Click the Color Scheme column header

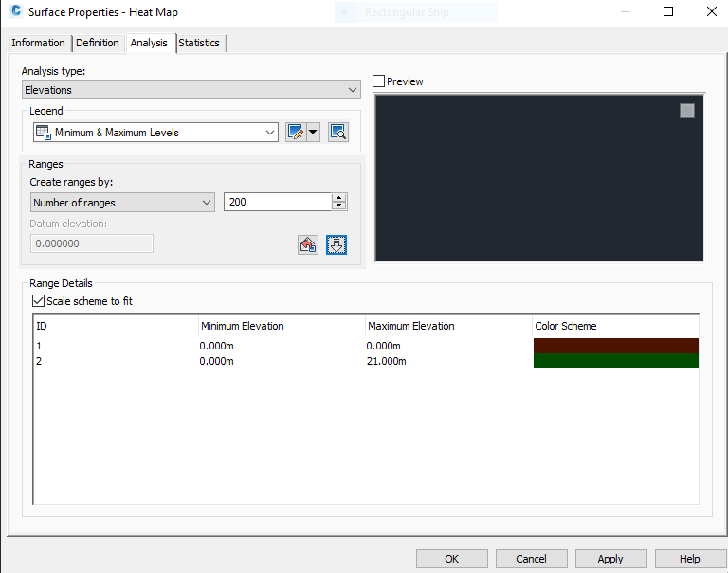(x=615, y=326)
